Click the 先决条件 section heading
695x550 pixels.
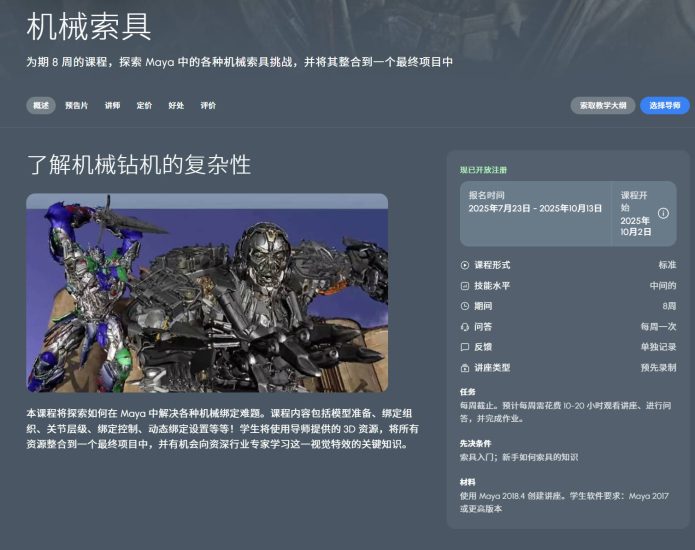click(x=475, y=443)
